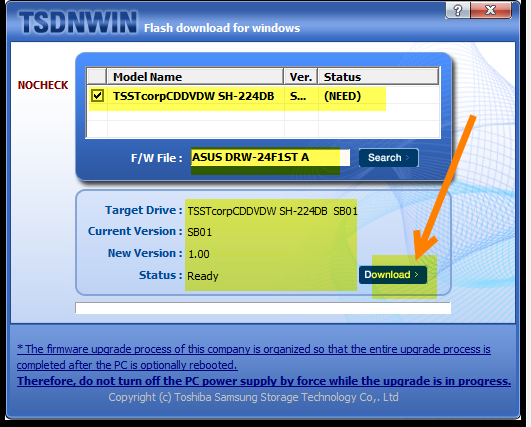Close the TSDNWIN window
531x427 pixels.
tap(490, 10)
